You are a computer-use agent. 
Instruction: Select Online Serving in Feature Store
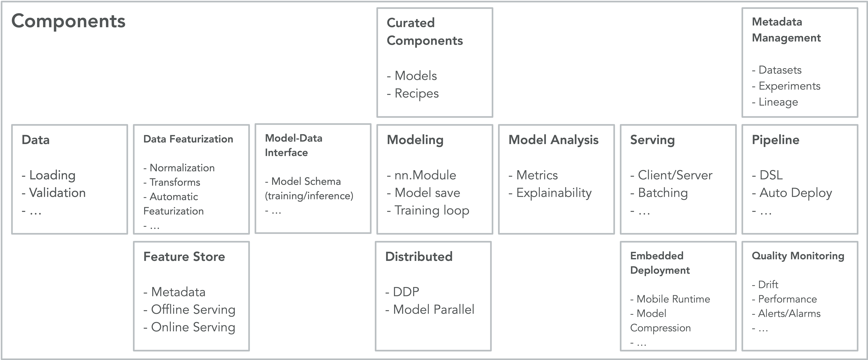point(193,327)
